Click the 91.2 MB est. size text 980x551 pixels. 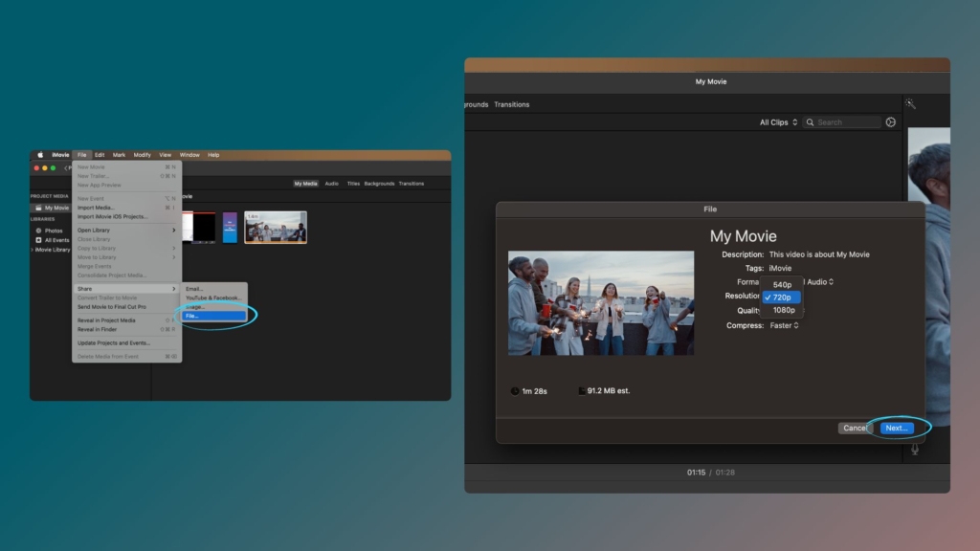[609, 391]
